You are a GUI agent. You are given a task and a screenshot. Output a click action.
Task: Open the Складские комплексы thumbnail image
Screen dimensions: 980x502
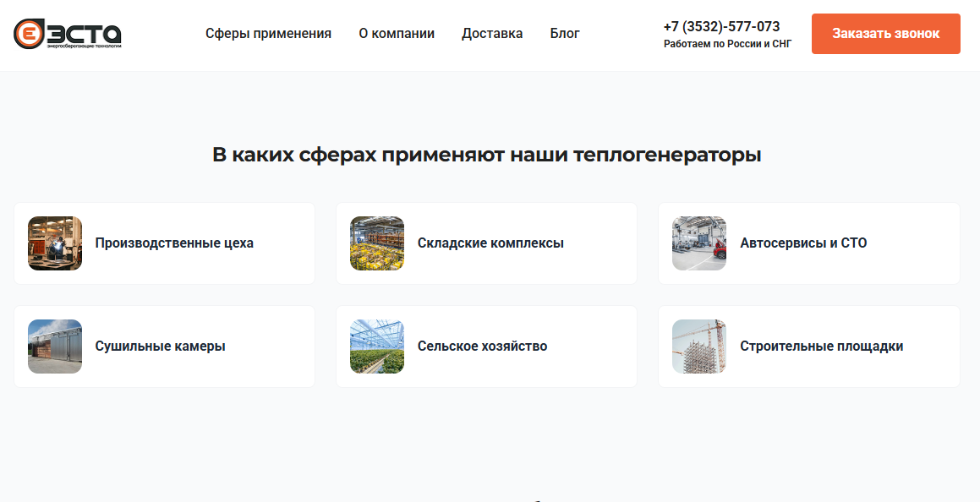377,243
